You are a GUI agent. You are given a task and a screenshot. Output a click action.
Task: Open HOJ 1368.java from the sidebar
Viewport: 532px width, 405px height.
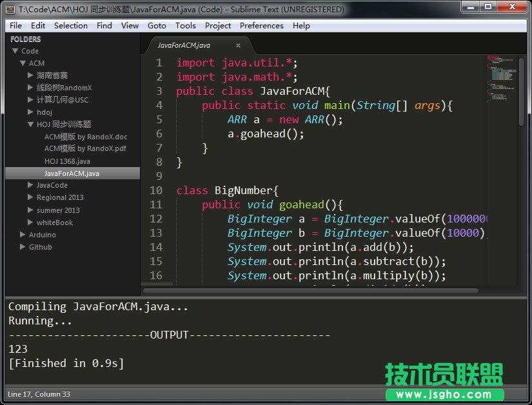pyautogui.click(x=69, y=161)
